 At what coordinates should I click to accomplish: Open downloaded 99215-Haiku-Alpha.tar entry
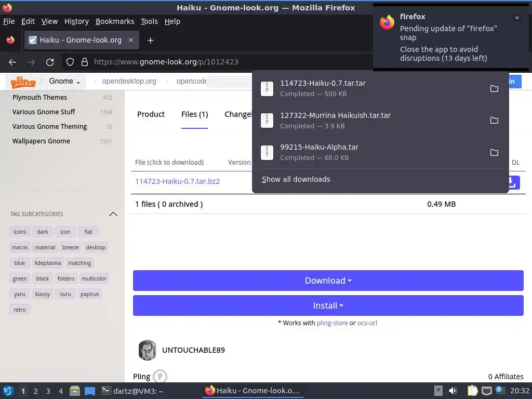pyautogui.click(x=370, y=152)
